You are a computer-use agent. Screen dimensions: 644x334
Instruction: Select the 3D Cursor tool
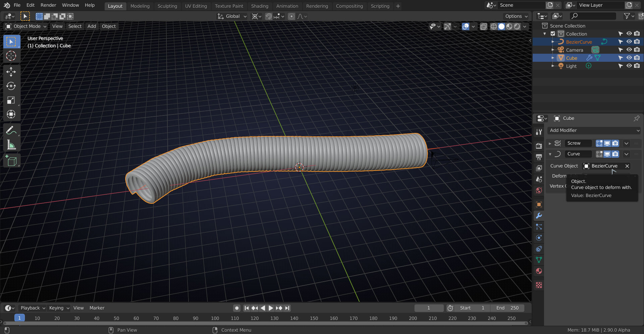tap(11, 56)
